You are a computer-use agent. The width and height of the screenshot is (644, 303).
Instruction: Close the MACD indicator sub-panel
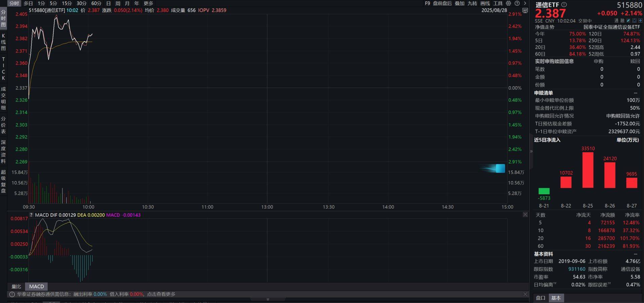pos(525,215)
